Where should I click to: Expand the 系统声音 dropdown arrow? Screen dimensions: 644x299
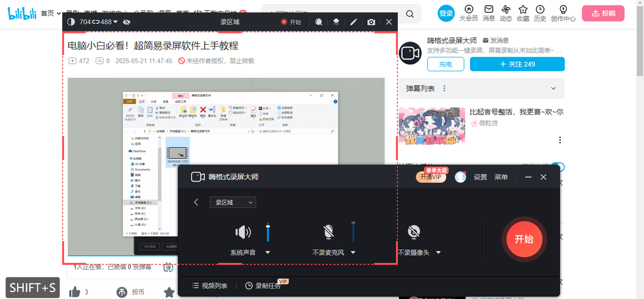(x=268, y=253)
